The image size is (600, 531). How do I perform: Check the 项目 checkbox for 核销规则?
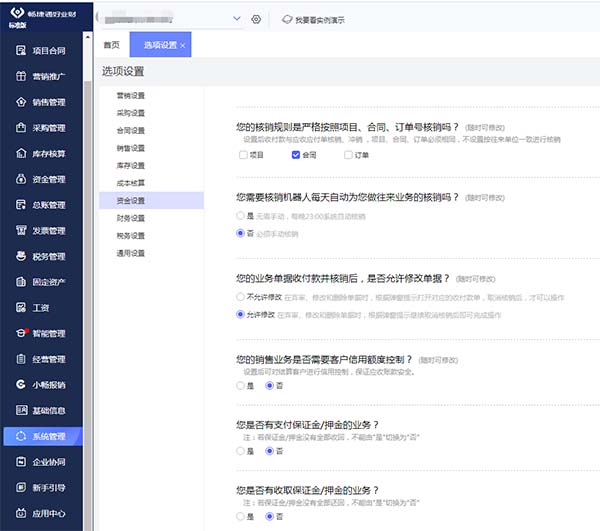242,155
